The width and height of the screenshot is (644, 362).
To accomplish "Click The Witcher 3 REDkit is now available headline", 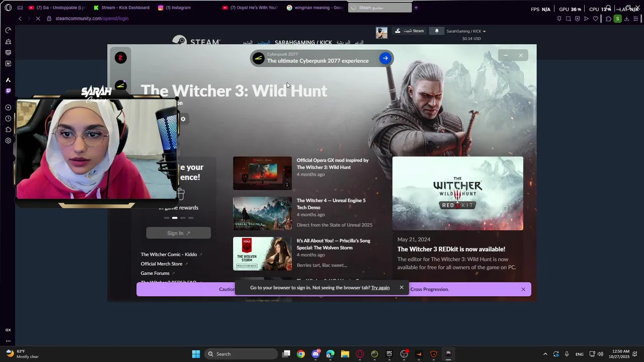I will click(x=451, y=249).
